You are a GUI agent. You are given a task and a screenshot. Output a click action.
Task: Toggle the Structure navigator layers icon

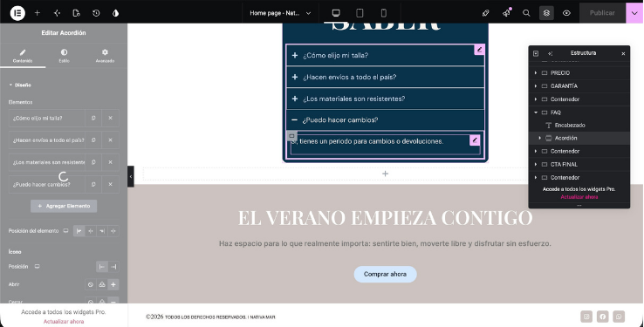(546, 13)
